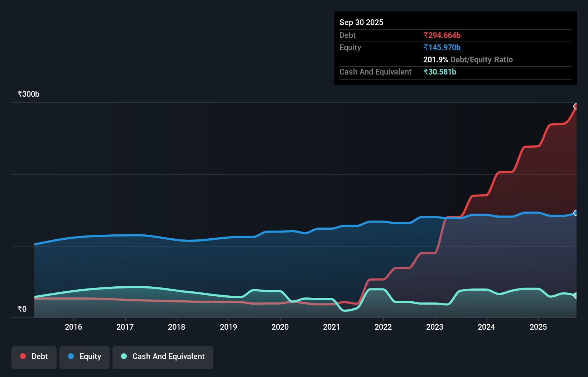Select the 2020 year label on axis
This screenshot has height=377, width=588.
coord(280,327)
